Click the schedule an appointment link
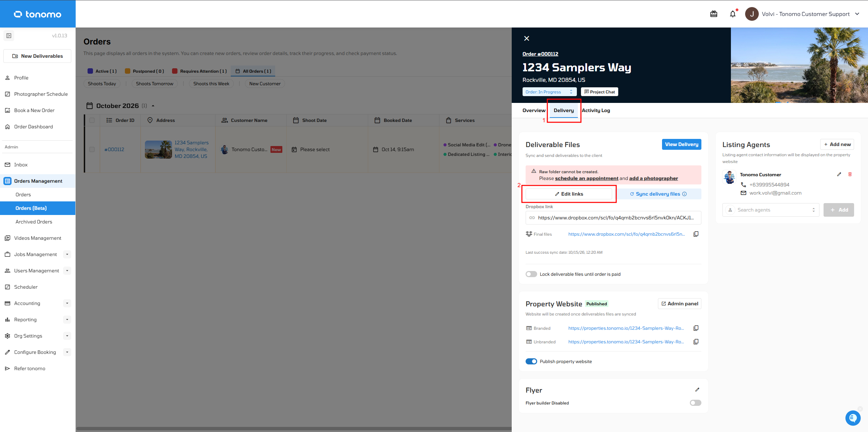868x432 pixels. (586, 178)
